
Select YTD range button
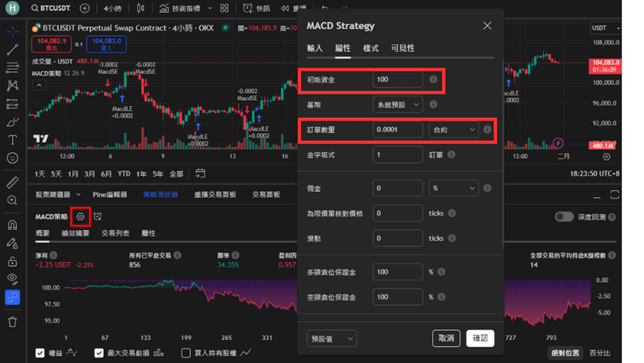(124, 174)
